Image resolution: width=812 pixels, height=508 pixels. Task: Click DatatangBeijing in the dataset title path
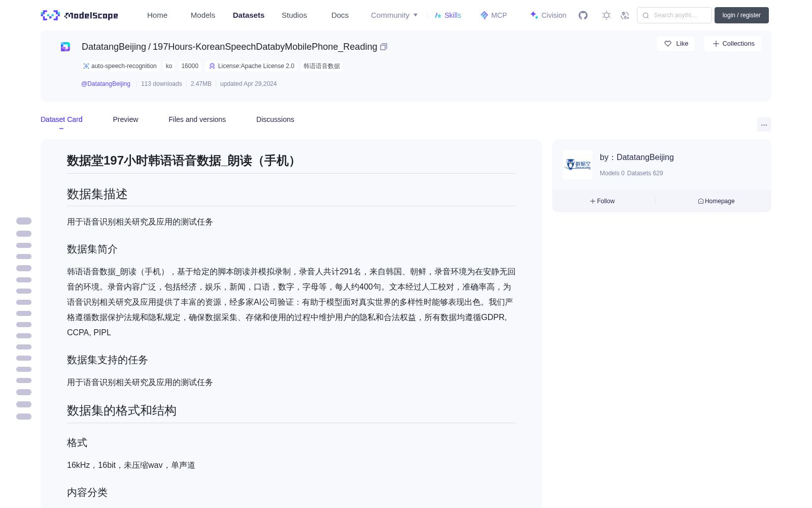coord(114,47)
